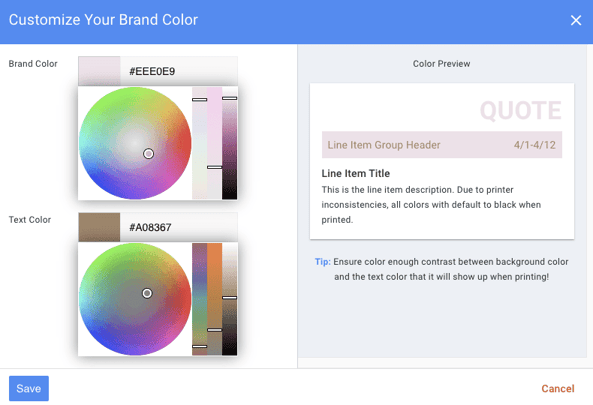This screenshot has height=405, width=593.
Task: Click the Text Color wheel picker handle
Action: point(147,293)
